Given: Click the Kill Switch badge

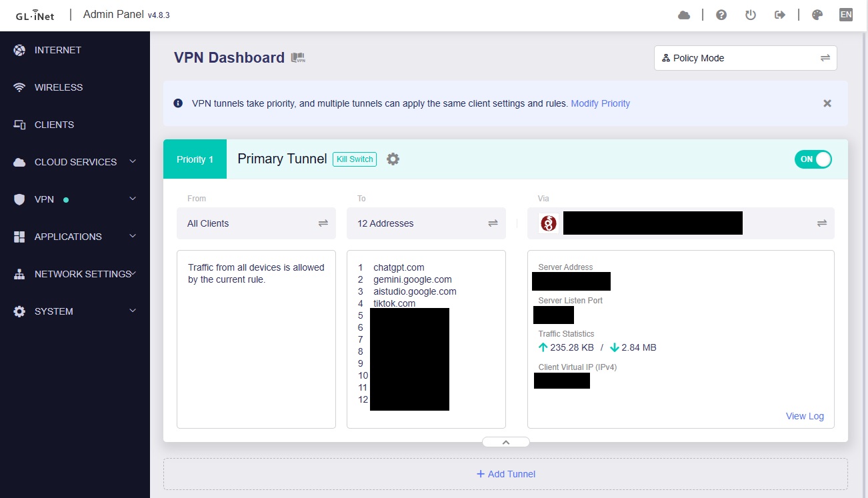Looking at the screenshot, I should tap(355, 159).
